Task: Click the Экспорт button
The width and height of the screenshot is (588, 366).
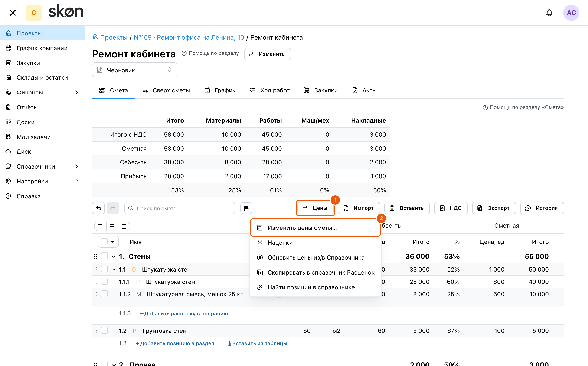Action: [x=494, y=208]
